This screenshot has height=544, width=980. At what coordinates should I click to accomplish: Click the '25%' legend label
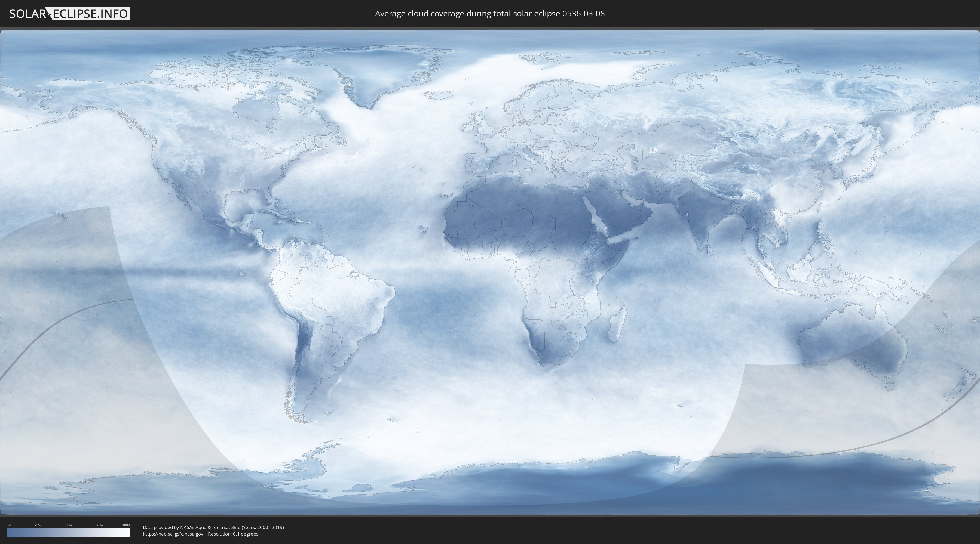tap(38, 525)
